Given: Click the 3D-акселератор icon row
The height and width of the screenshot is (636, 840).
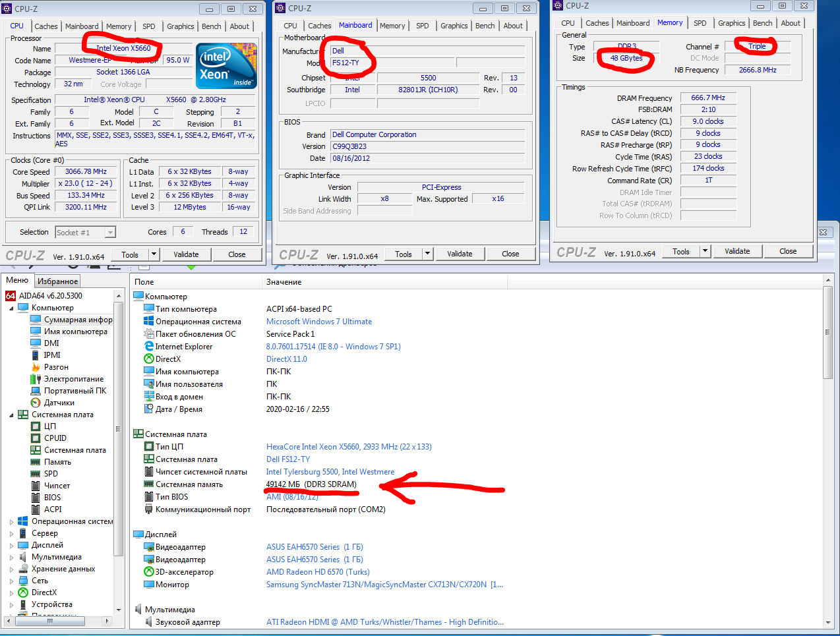Looking at the screenshot, I should 149,572.
